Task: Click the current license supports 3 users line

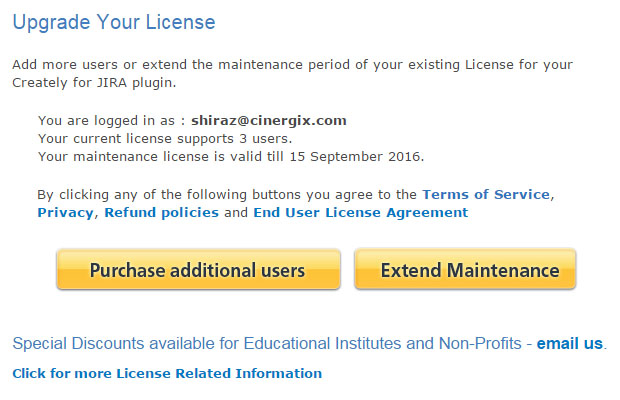Action: pos(165,138)
